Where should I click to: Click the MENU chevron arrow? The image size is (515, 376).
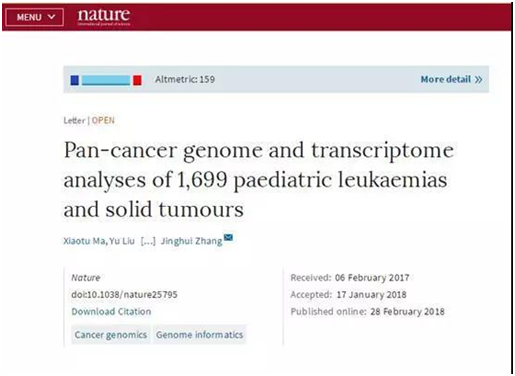pyautogui.click(x=51, y=17)
